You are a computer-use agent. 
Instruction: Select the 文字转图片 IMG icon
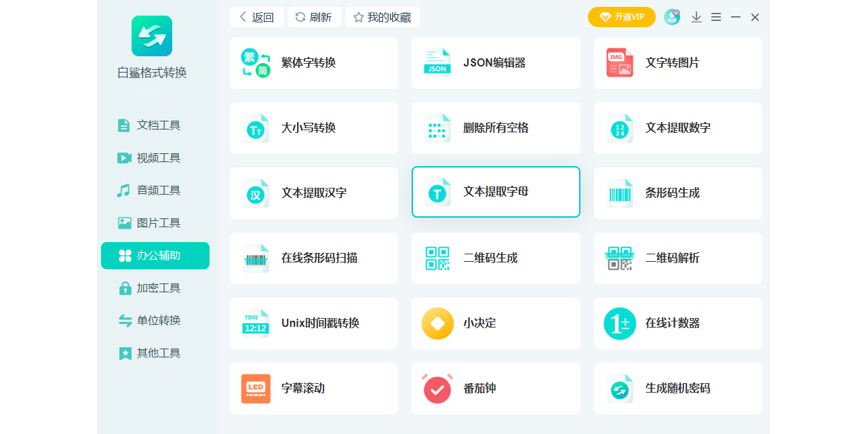pos(619,63)
